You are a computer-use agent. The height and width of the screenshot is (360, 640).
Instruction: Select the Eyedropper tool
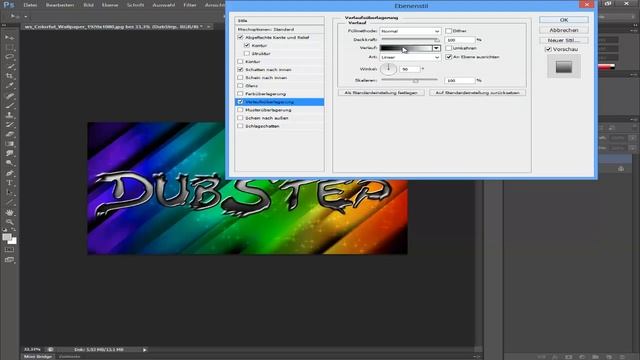pyautogui.click(x=9, y=86)
